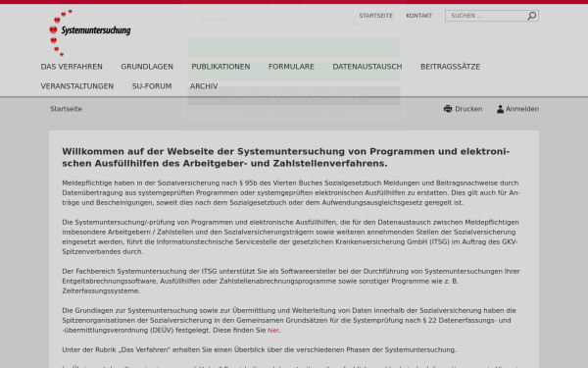Open the SU-FORUM menu item

[x=152, y=86]
